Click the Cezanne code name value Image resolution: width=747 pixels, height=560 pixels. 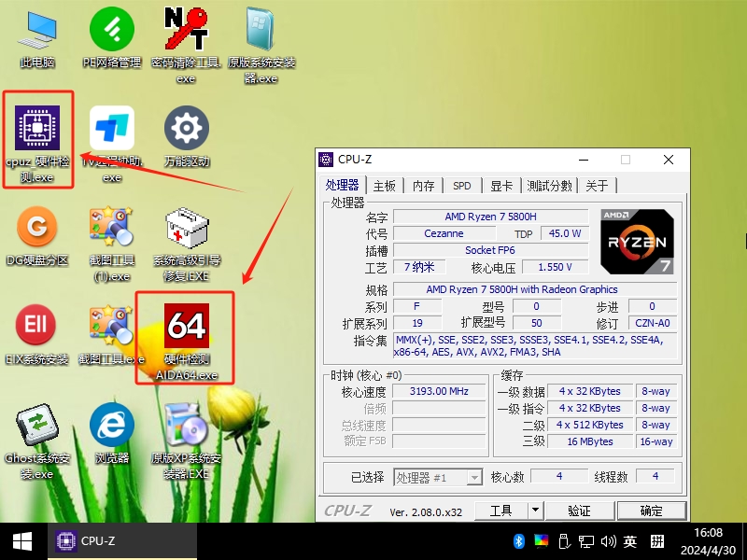click(x=444, y=234)
